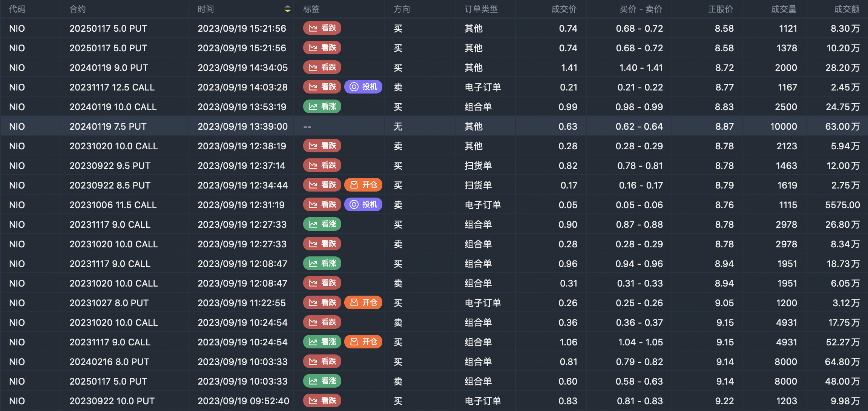Click the 看跌 tag on the 20230922 10.0 PUT row

322,401
